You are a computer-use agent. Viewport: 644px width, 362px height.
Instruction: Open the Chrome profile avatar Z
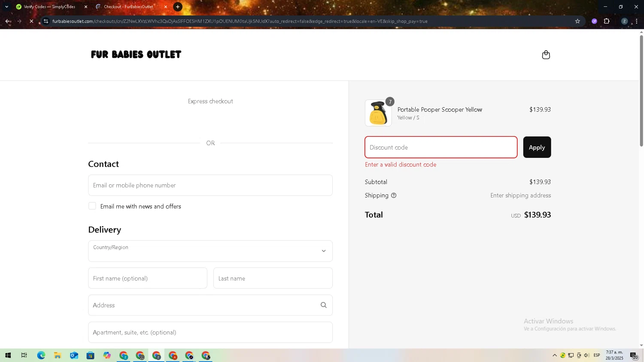(x=624, y=21)
